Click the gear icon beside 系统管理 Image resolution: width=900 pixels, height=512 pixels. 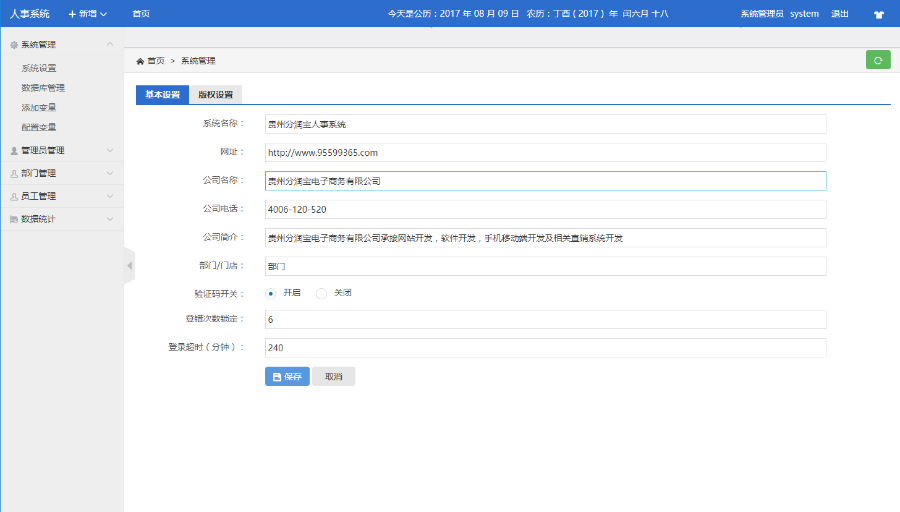coord(13,45)
